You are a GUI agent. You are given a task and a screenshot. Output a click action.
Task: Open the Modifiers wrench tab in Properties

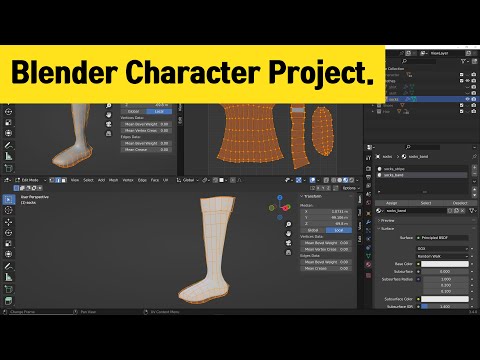click(368, 222)
